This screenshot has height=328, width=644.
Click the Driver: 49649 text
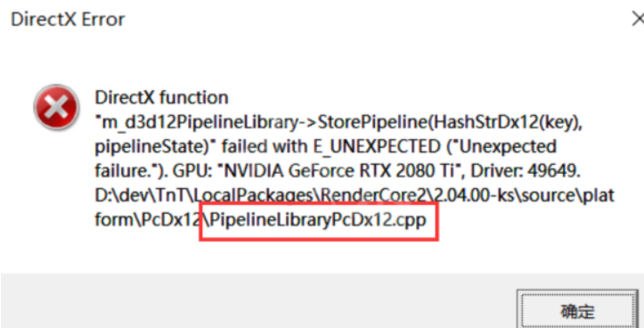(526, 170)
